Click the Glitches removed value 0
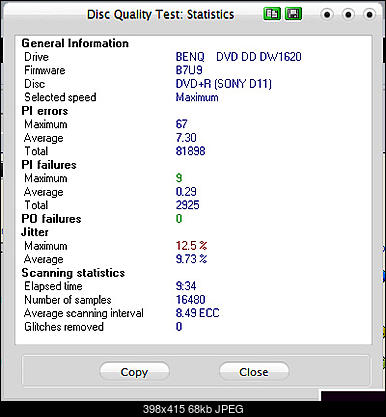The width and height of the screenshot is (386, 417). click(x=179, y=326)
